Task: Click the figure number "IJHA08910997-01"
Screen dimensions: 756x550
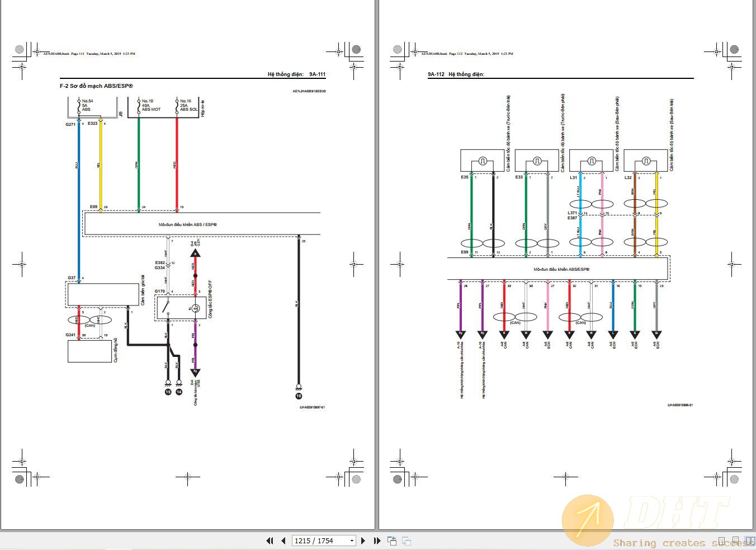Action: tap(312, 407)
